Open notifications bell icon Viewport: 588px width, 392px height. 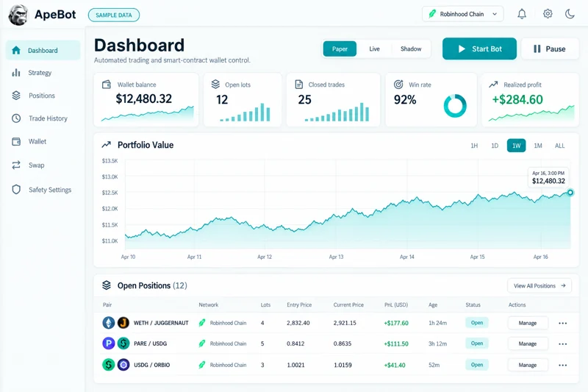(522, 14)
